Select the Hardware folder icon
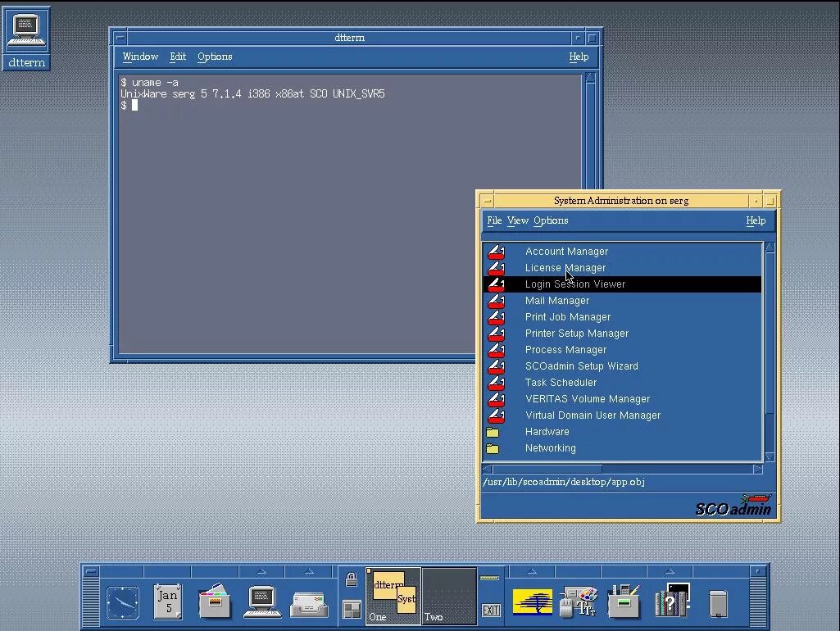This screenshot has width=840, height=631. click(493, 432)
